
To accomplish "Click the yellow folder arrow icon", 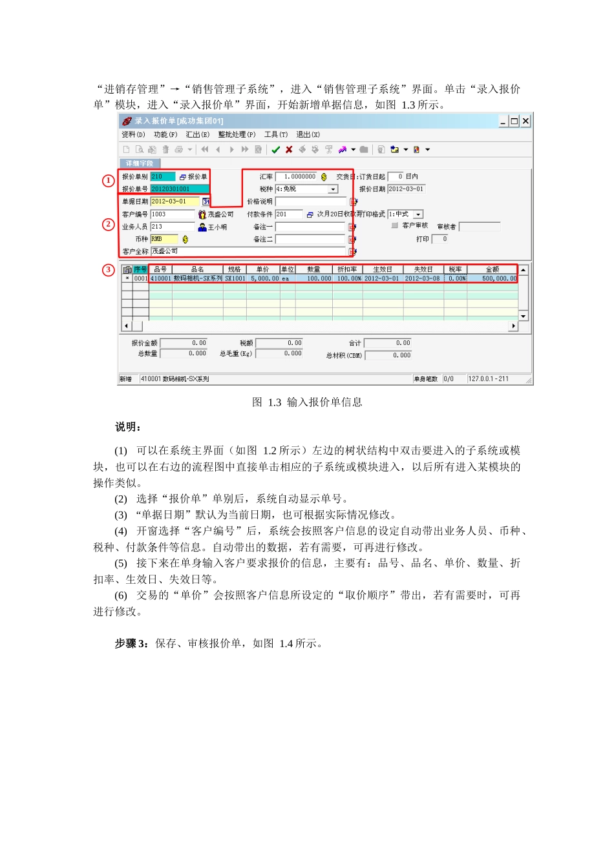I will click(395, 149).
